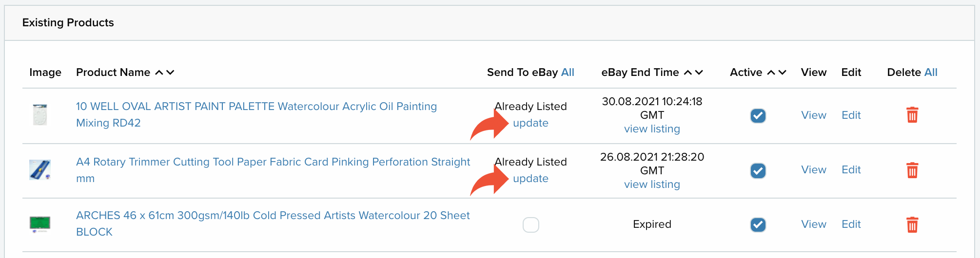Sort Product Name ascending with up arrow

[159, 73]
